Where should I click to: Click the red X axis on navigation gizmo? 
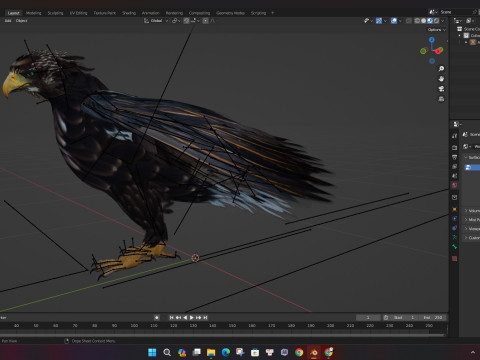439,51
